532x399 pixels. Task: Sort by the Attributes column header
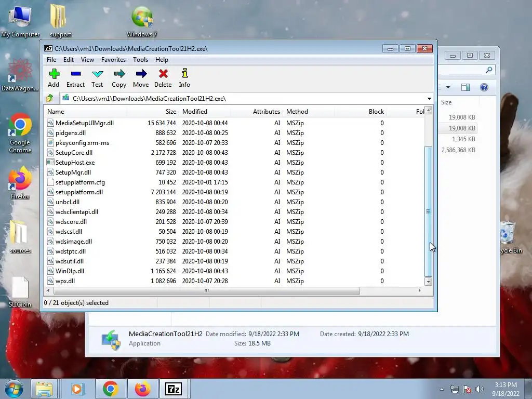coord(257,112)
